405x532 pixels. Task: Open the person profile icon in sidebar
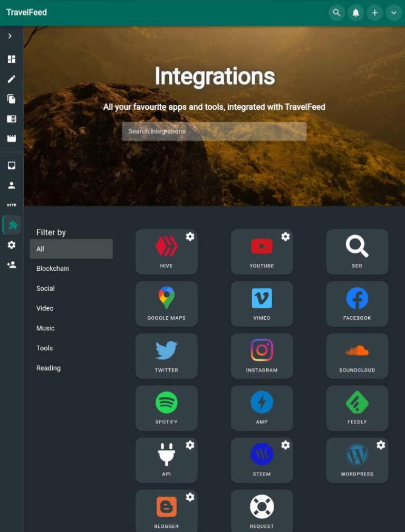[12, 185]
